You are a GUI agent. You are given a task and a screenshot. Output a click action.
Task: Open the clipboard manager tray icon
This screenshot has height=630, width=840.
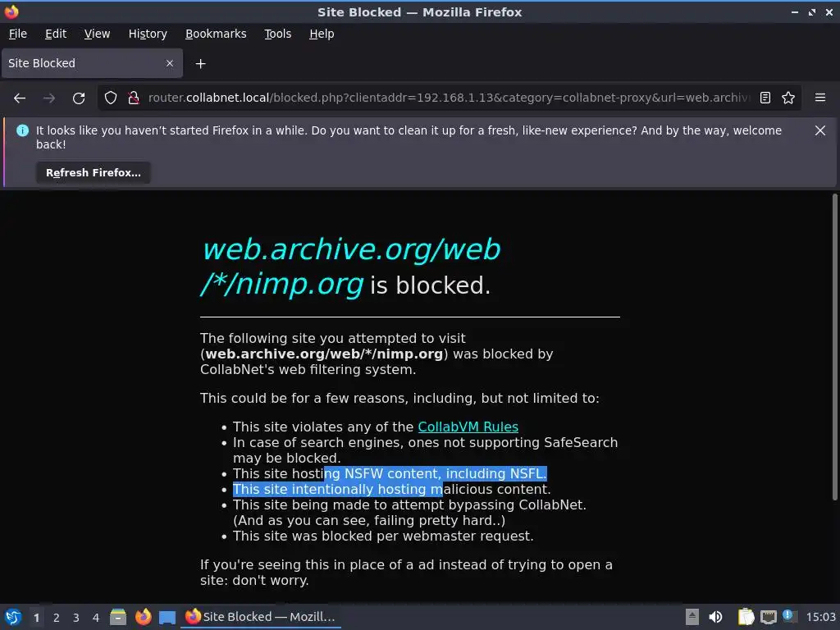click(x=746, y=617)
